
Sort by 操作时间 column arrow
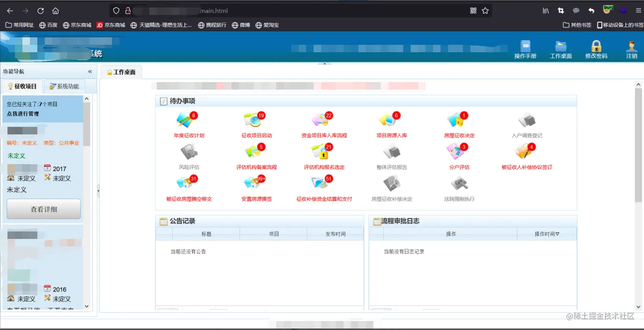tap(557, 234)
